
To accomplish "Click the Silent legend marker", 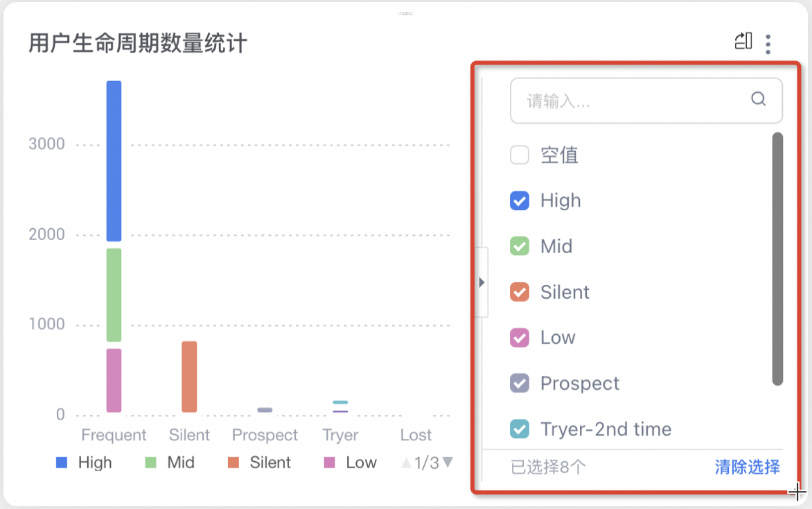I will pyautogui.click(x=233, y=463).
